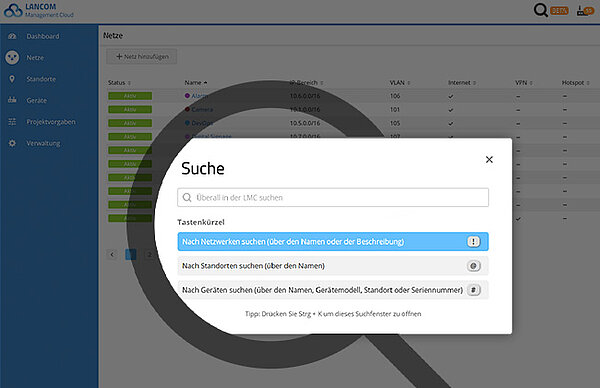Image resolution: width=600 pixels, height=388 pixels.
Task: Click the Internet checkmark in VLAN 105 row
Action: (x=451, y=124)
